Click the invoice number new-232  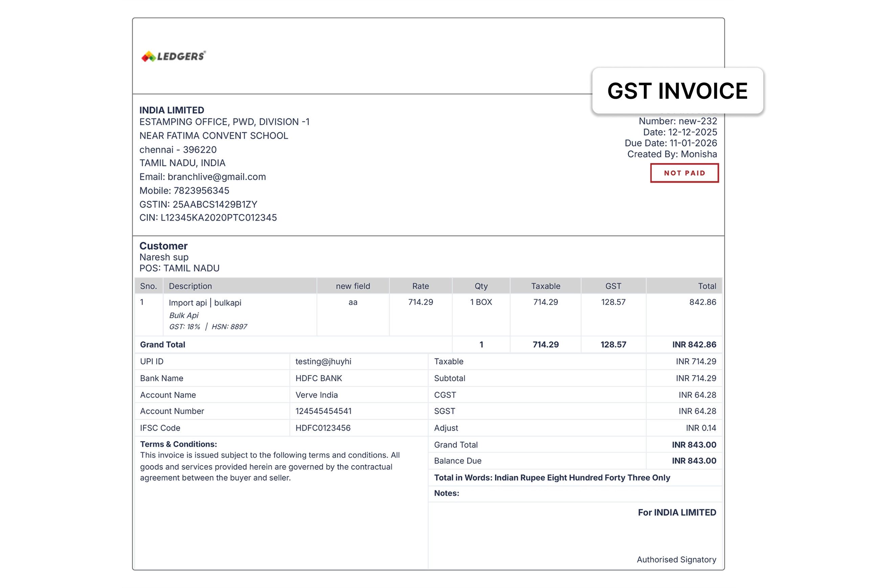697,121
